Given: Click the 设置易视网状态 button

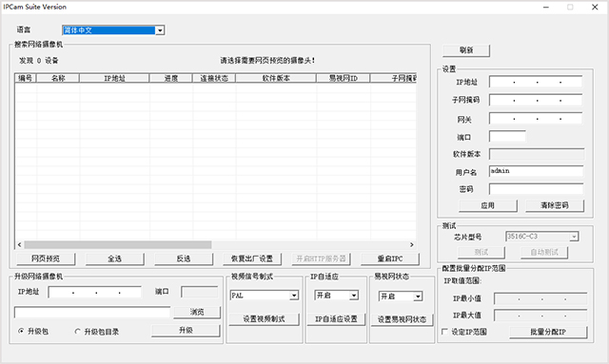Looking at the screenshot, I should pos(402,319).
